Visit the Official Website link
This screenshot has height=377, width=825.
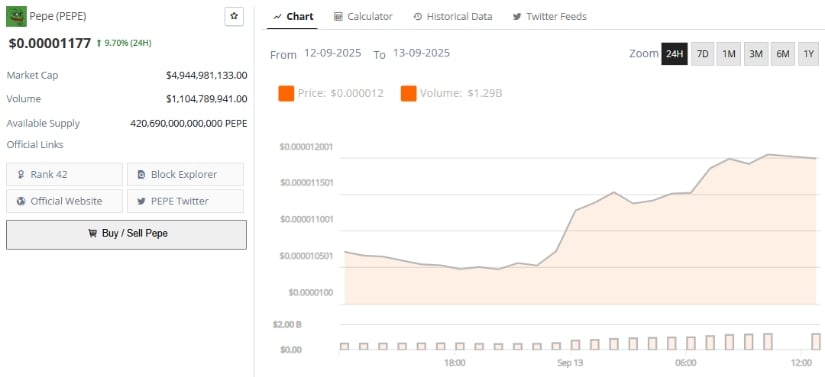64,201
